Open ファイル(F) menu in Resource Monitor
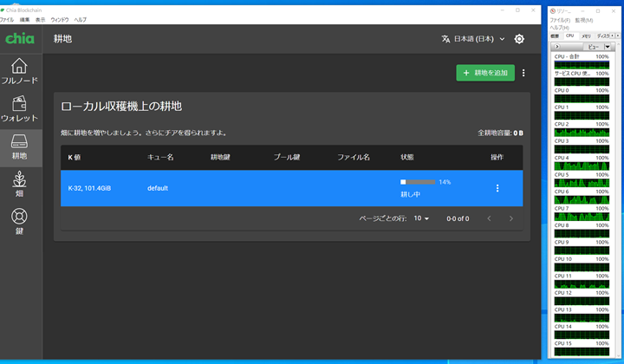This screenshot has width=624, height=364. (x=560, y=20)
